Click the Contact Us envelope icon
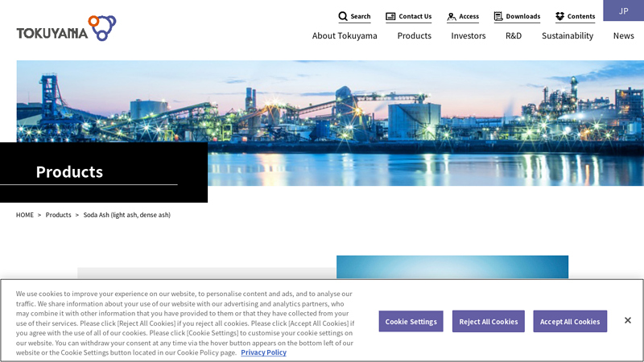The width and height of the screenshot is (644, 362). 390,16
